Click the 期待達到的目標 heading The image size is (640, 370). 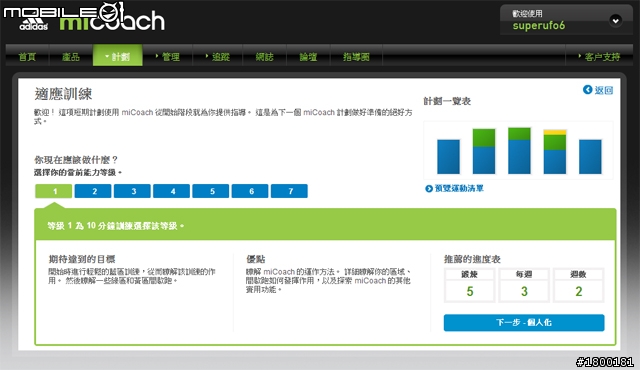[x=82, y=259]
